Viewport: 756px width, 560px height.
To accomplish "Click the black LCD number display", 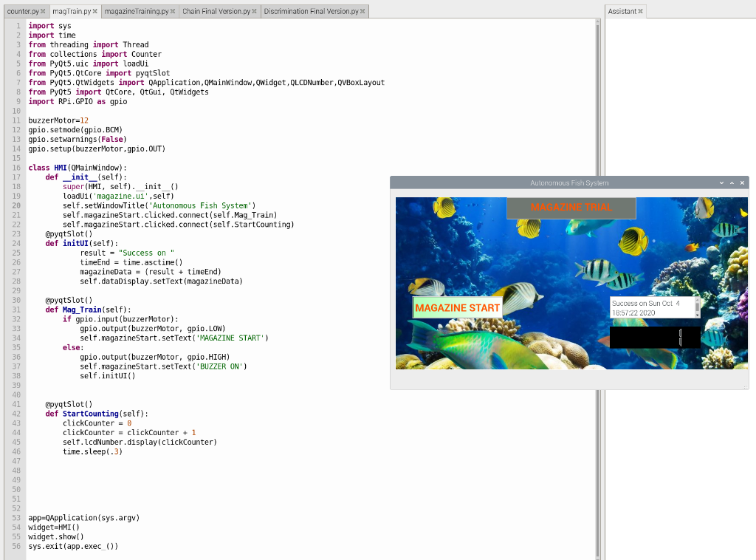I will pyautogui.click(x=655, y=337).
